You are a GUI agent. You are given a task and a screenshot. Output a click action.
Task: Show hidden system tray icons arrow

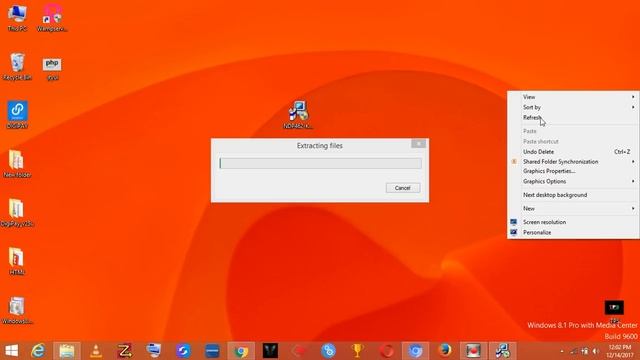(x=562, y=351)
